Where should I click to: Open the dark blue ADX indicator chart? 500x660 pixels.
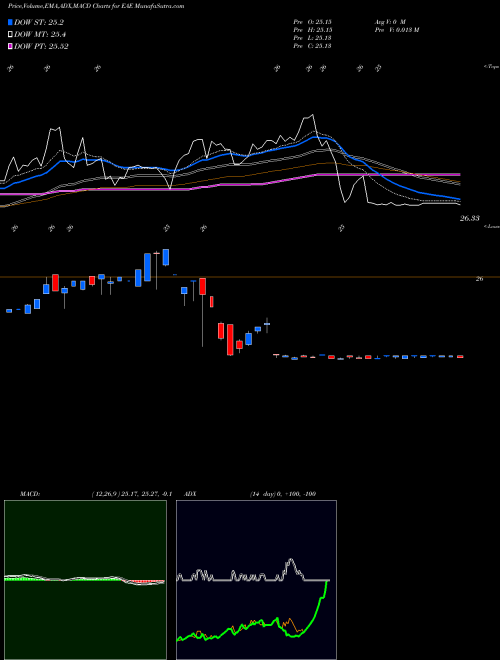pyautogui.click(x=256, y=580)
